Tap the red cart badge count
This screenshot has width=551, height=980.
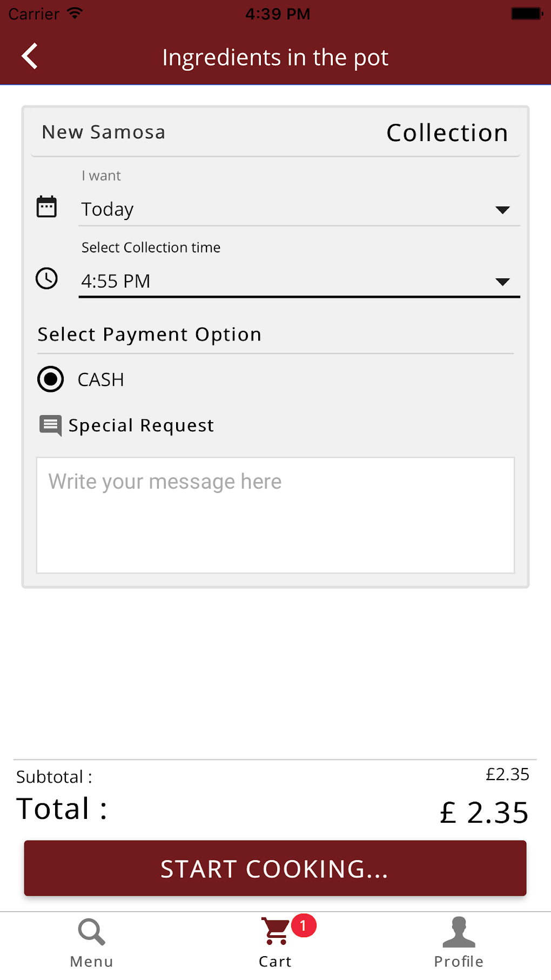(304, 926)
